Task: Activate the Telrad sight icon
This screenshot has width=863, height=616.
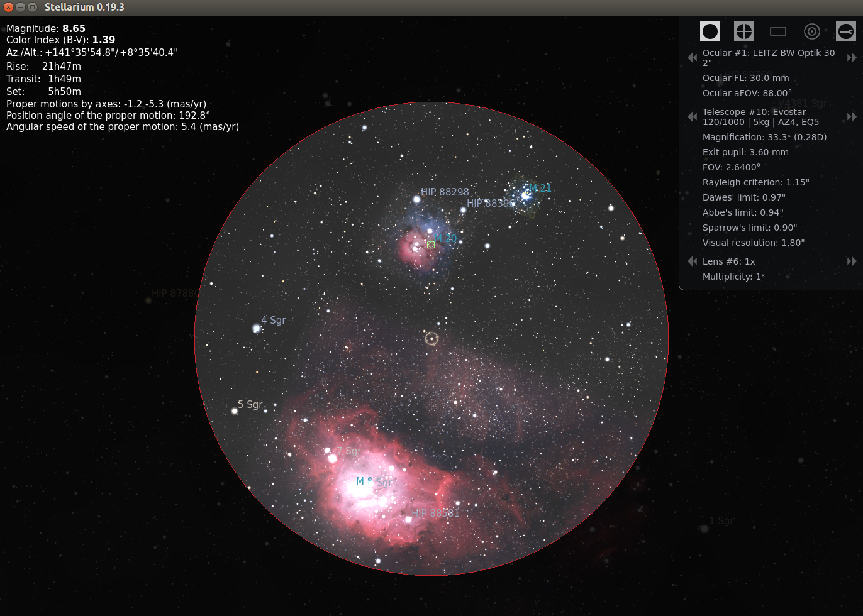Action: (x=812, y=31)
